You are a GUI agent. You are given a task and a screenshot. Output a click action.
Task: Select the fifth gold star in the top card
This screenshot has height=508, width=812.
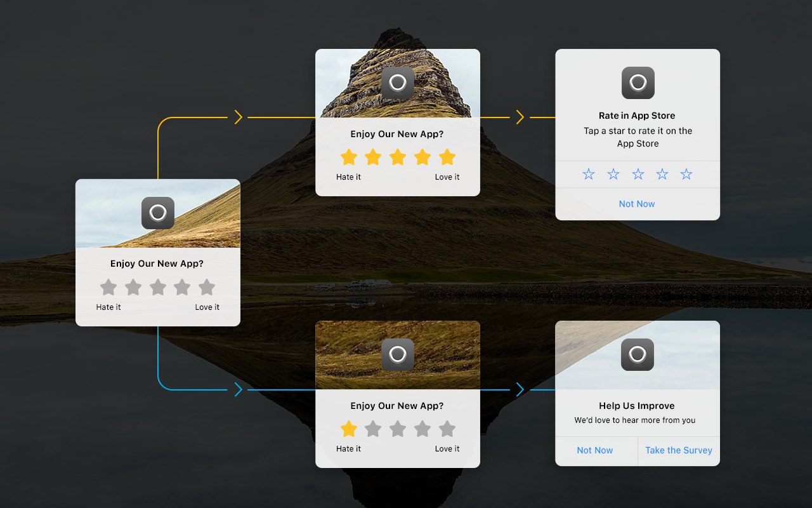click(x=447, y=157)
